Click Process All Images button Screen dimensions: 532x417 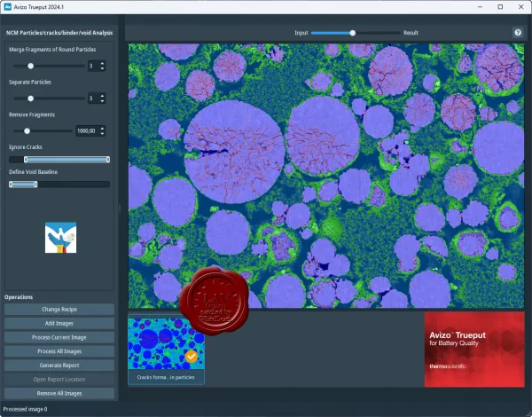coord(59,351)
